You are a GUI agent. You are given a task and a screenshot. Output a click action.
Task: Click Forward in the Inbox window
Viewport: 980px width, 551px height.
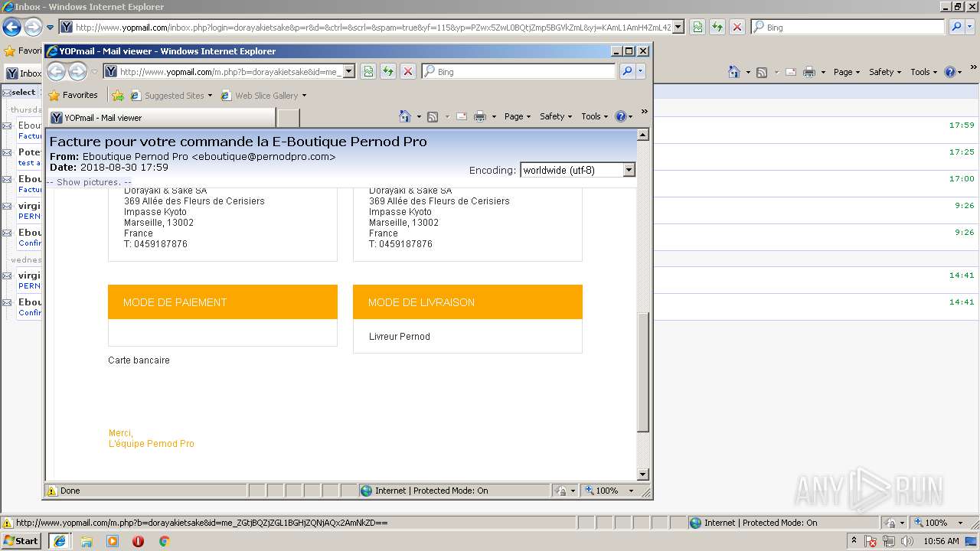[33, 28]
